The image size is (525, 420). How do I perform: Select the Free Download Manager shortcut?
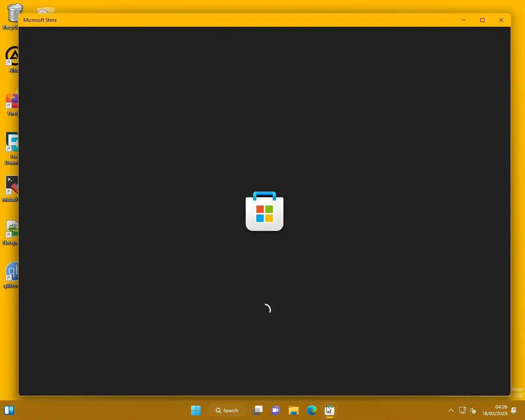(11, 148)
